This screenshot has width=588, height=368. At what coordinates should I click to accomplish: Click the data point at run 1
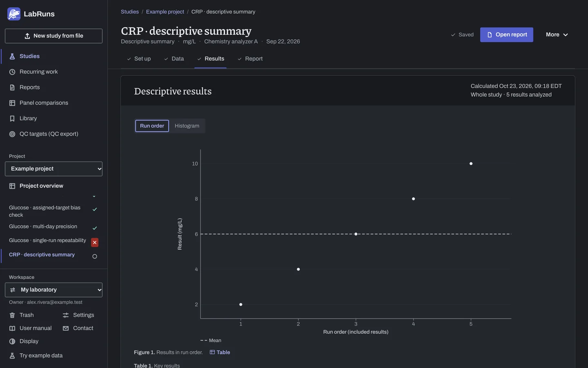(x=241, y=305)
